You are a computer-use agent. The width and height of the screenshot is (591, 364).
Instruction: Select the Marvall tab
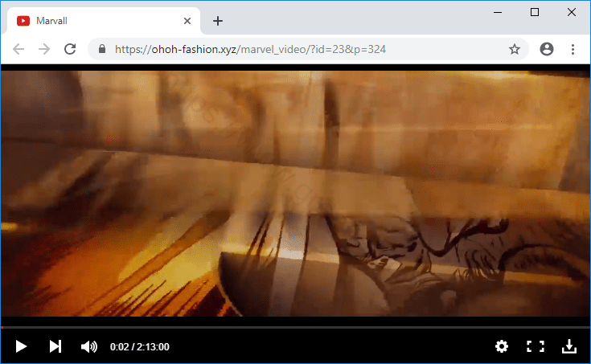(x=96, y=21)
